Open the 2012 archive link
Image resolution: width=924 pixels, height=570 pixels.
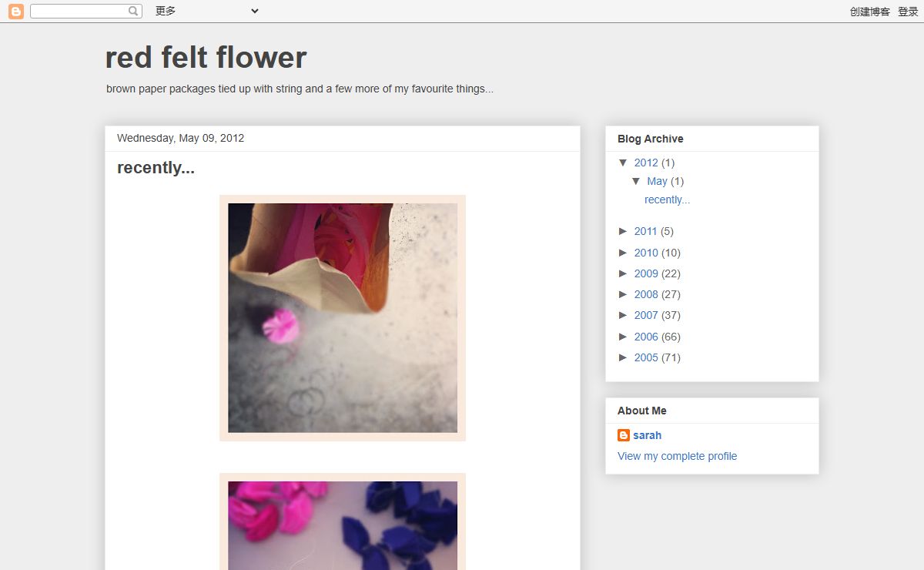[646, 163]
